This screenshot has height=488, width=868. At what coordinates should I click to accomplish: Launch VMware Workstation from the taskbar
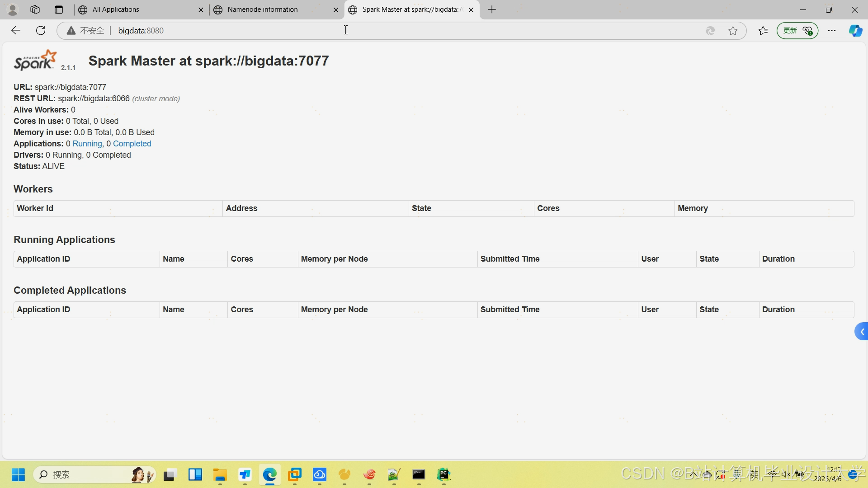click(x=295, y=475)
